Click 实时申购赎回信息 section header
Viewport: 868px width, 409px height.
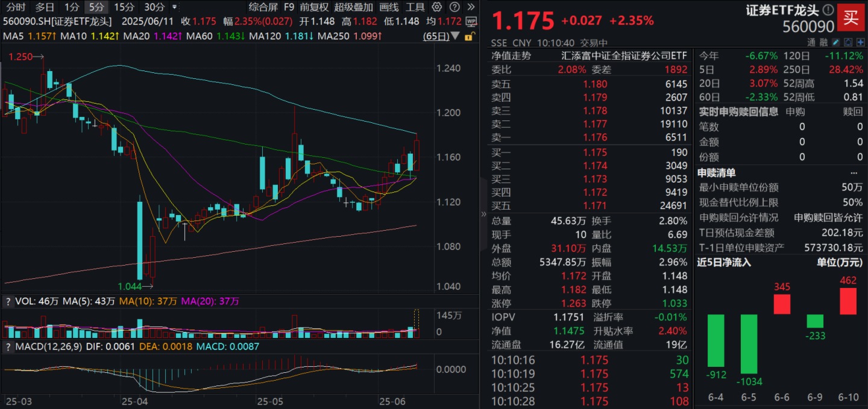(x=738, y=111)
